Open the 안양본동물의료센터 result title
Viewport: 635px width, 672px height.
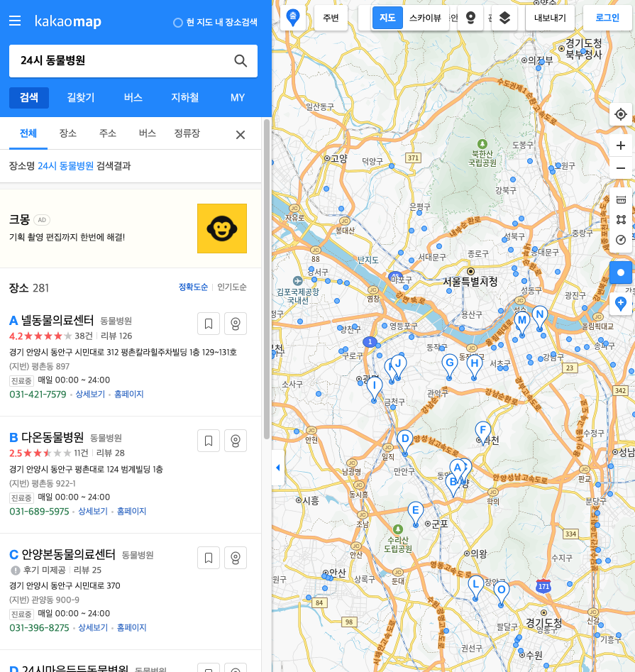tap(69, 554)
